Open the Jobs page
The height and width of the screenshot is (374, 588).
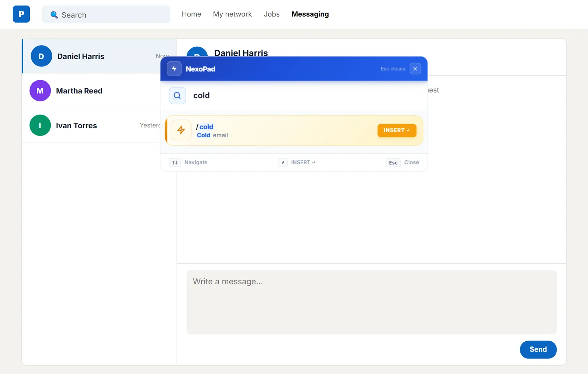[x=272, y=14]
